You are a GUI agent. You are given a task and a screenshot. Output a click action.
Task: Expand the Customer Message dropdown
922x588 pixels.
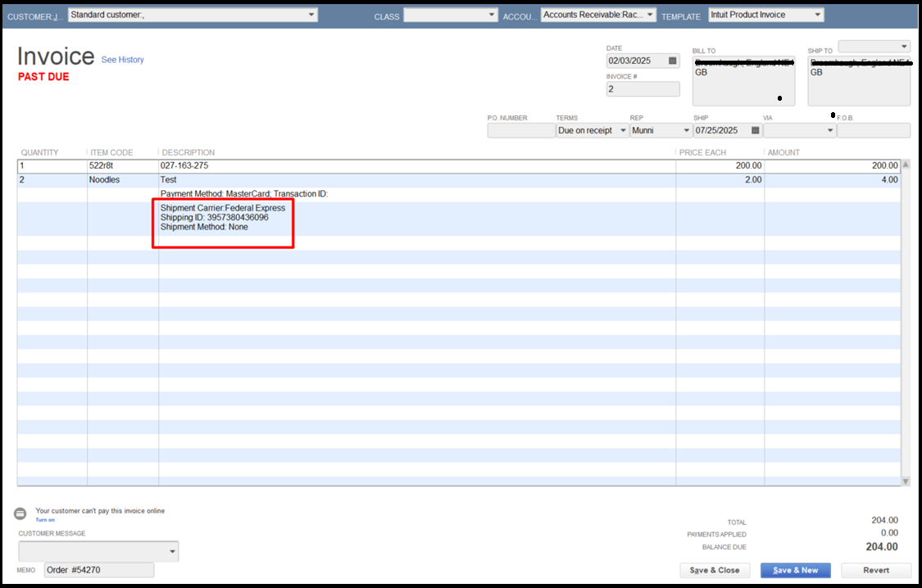pos(172,551)
